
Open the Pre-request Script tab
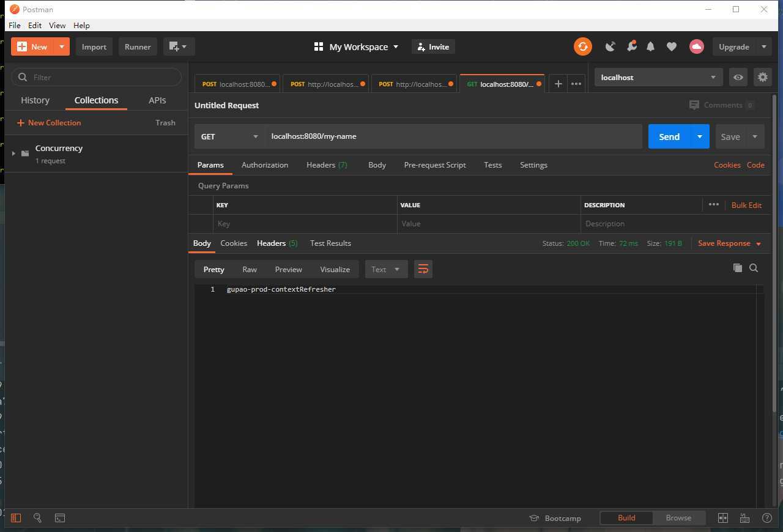coord(435,165)
